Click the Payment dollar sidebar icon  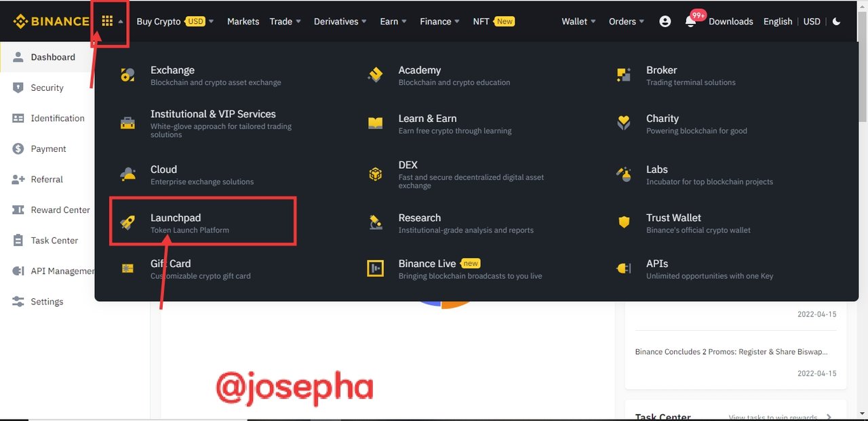pos(18,148)
